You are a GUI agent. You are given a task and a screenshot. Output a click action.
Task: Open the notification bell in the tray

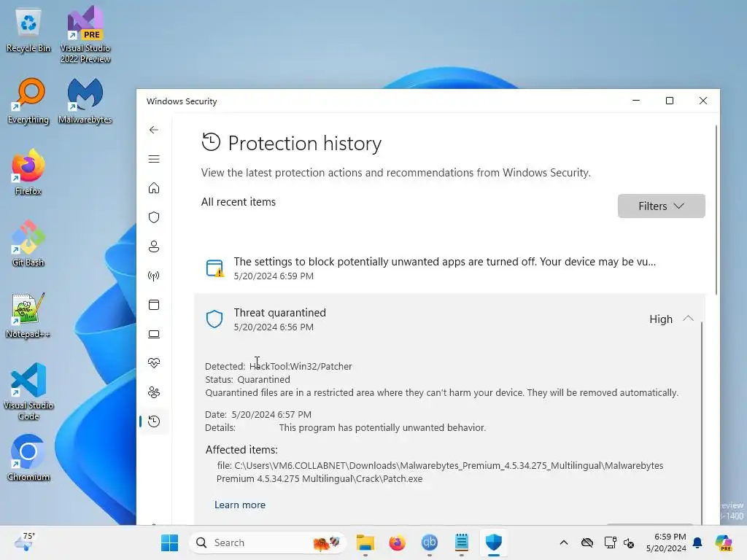(x=697, y=542)
